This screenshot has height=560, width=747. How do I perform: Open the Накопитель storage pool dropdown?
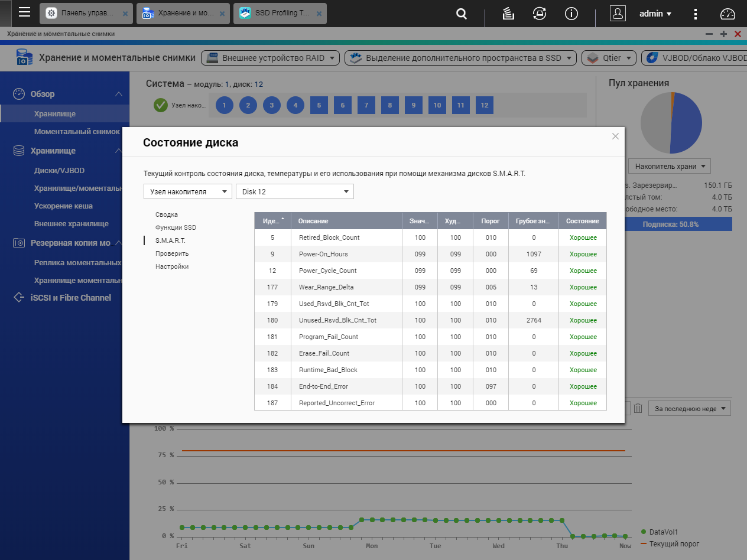(670, 166)
